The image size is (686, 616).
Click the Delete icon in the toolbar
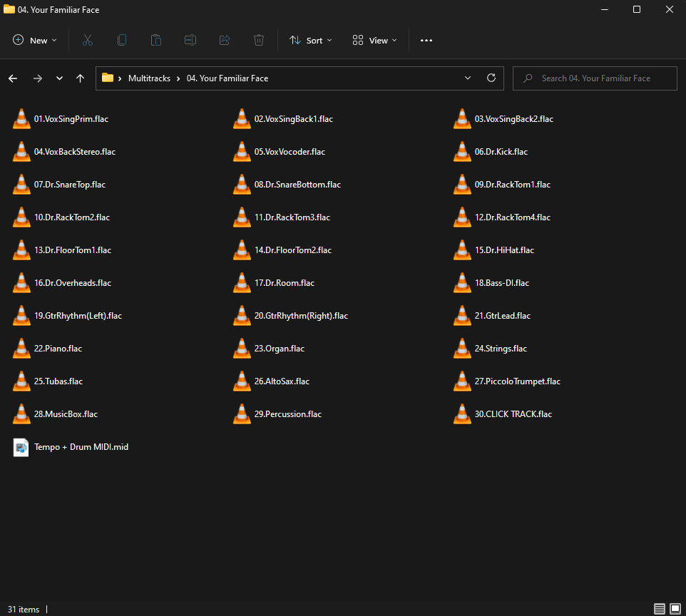click(258, 40)
